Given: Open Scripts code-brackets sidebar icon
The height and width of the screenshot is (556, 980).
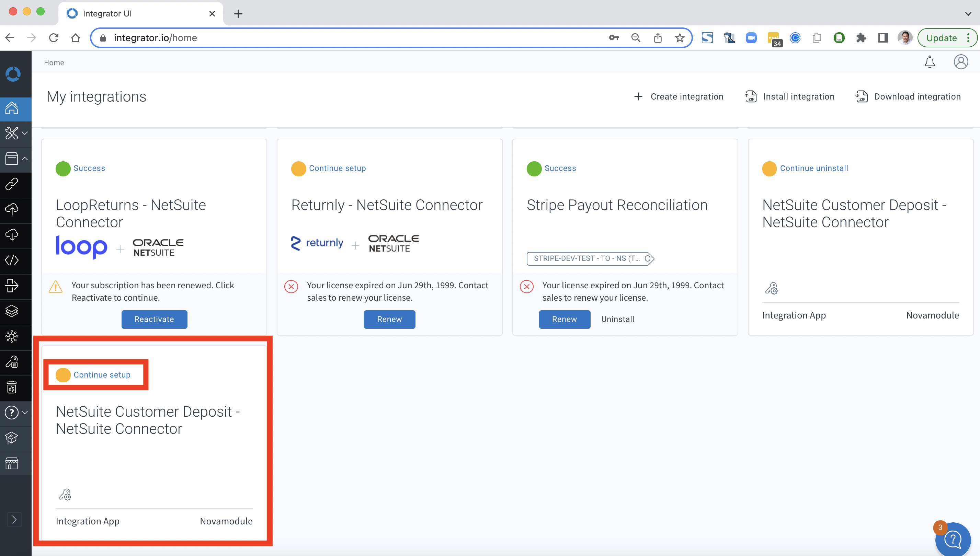Looking at the screenshot, I should (x=11, y=260).
